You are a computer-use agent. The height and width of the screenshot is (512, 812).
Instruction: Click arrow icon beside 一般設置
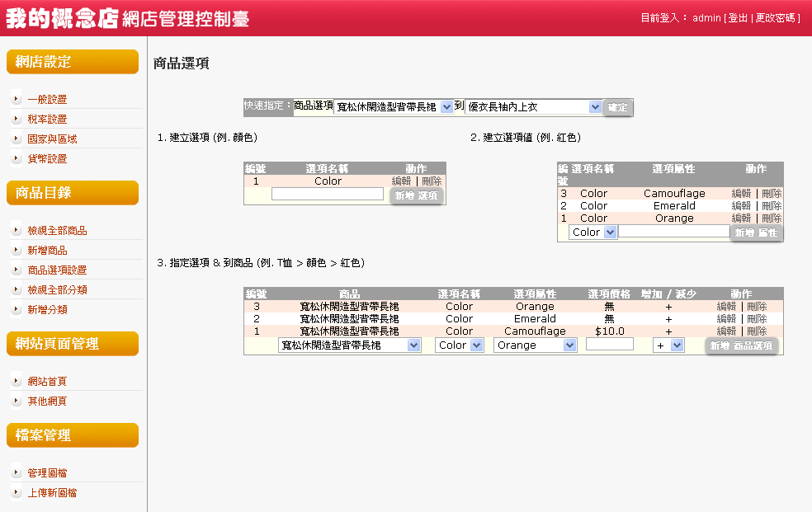pos(17,99)
